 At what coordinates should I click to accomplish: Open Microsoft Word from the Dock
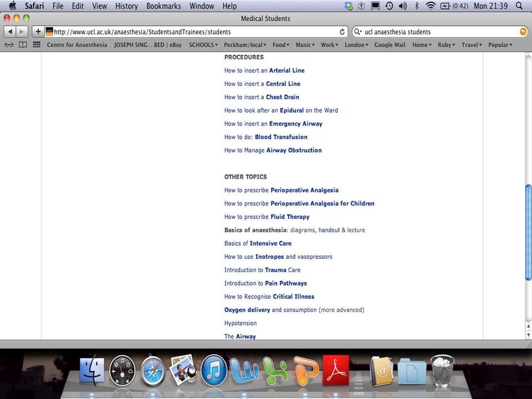click(x=244, y=370)
